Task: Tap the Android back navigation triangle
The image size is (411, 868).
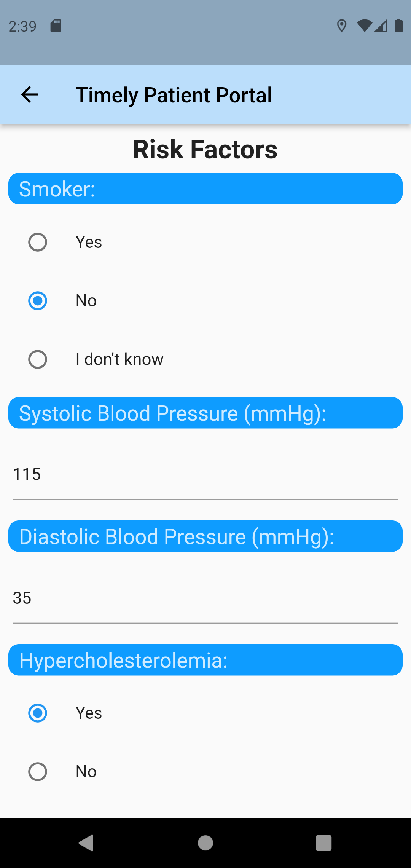Action: coord(86,842)
